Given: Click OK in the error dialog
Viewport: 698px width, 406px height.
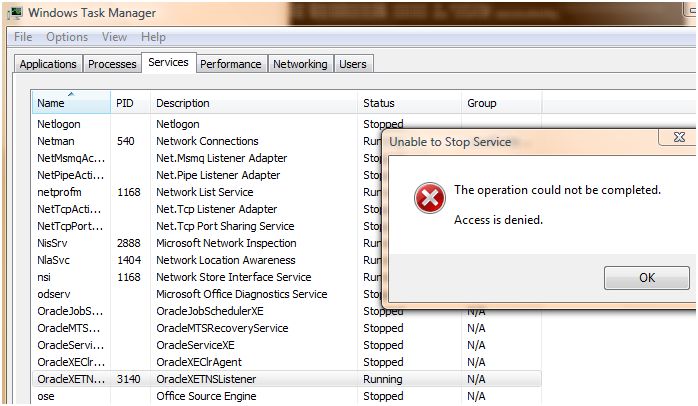Looking at the screenshot, I should 646,278.
